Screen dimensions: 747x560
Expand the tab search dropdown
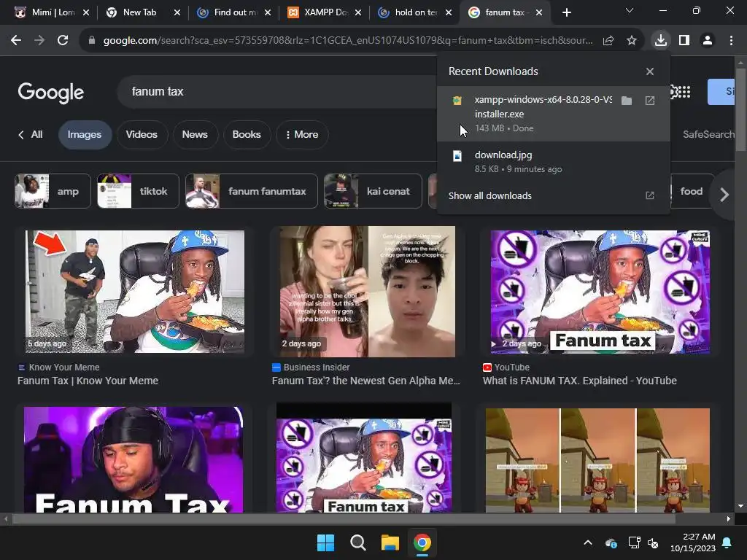pos(630,10)
